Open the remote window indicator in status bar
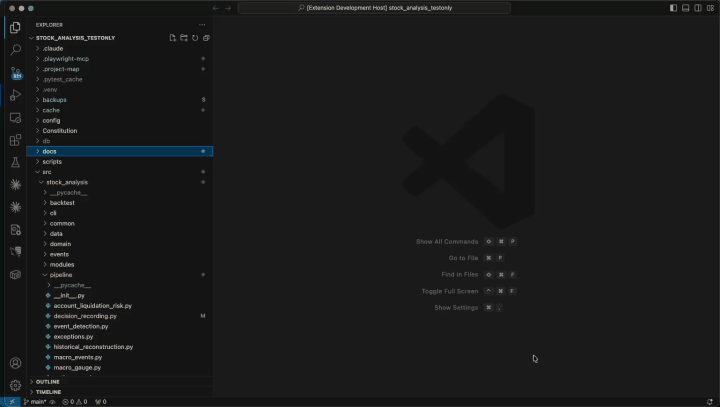The height and width of the screenshot is (407, 720). [12, 402]
